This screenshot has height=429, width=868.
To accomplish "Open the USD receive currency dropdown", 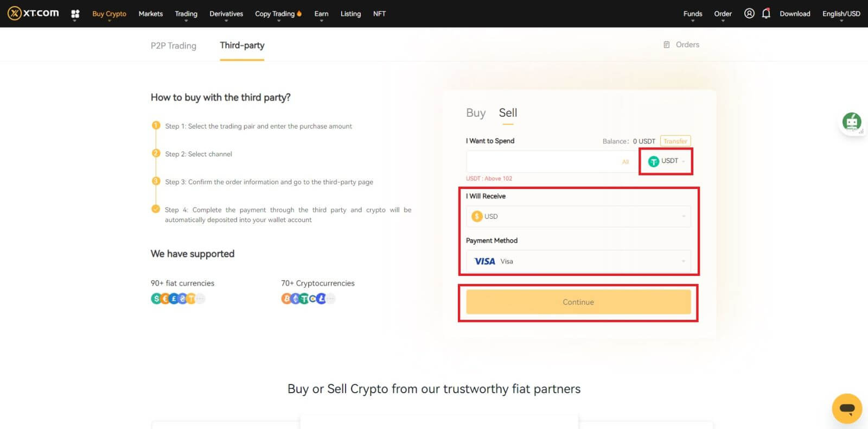I will pyautogui.click(x=578, y=216).
